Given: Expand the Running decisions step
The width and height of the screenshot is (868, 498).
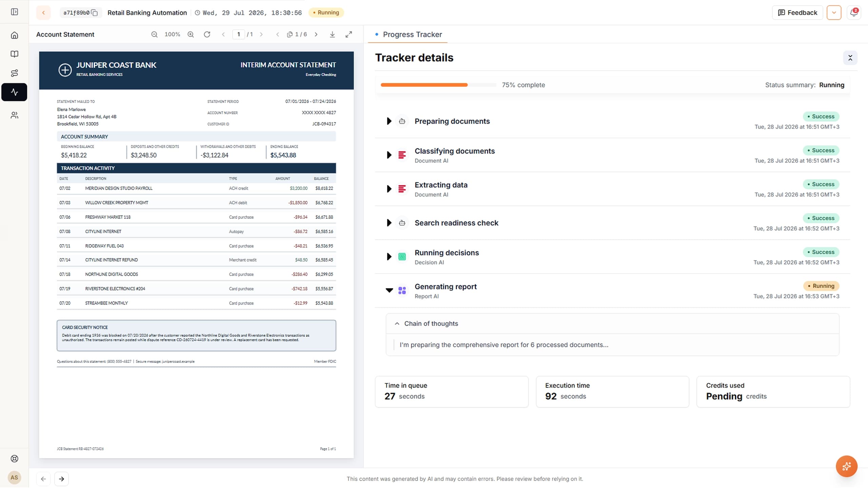Looking at the screenshot, I should [389, 256].
